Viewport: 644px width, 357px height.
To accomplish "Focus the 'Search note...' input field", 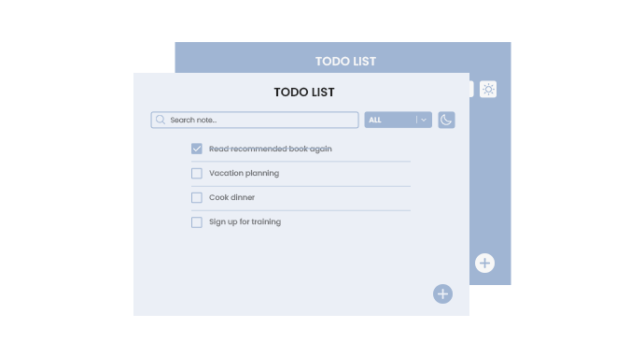I will (255, 120).
